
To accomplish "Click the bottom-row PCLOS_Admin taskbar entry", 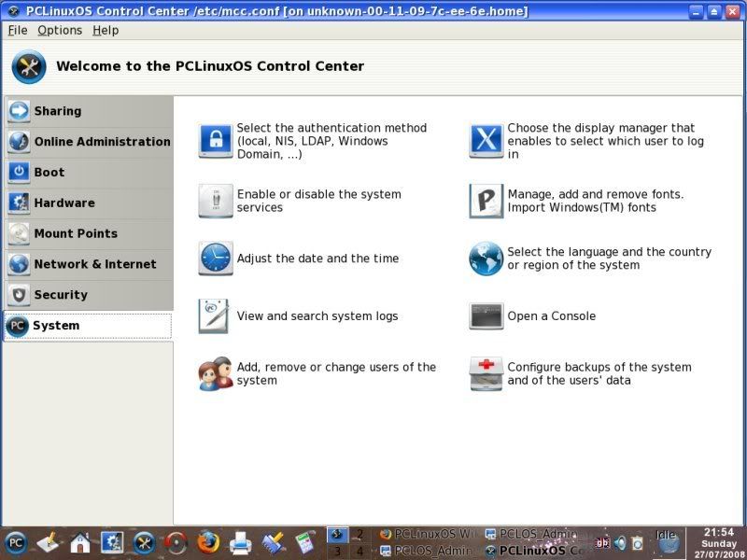I will pyautogui.click(x=429, y=551).
